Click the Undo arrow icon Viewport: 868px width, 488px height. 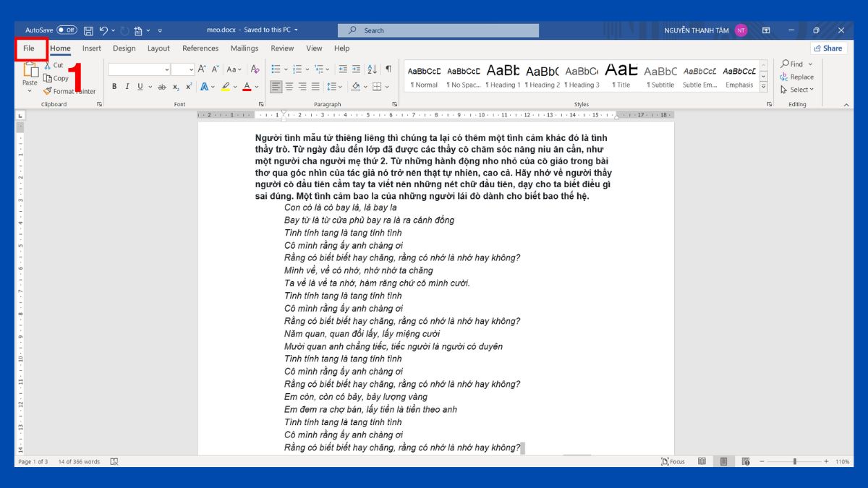coord(104,30)
